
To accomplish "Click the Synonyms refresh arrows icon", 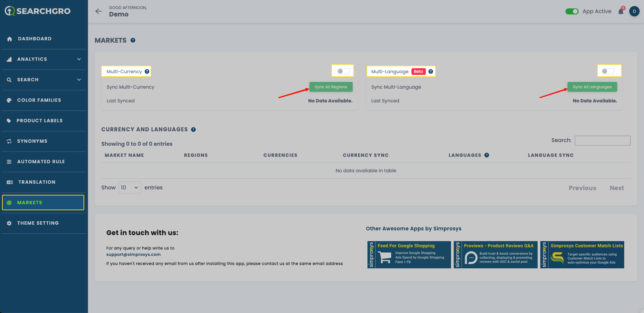I will click(x=9, y=141).
